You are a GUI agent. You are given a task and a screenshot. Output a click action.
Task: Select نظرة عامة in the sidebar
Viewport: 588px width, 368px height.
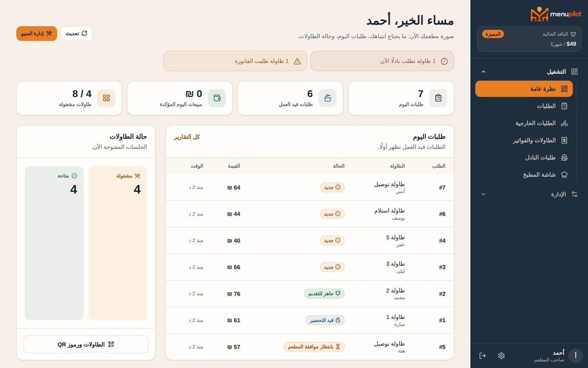524,89
